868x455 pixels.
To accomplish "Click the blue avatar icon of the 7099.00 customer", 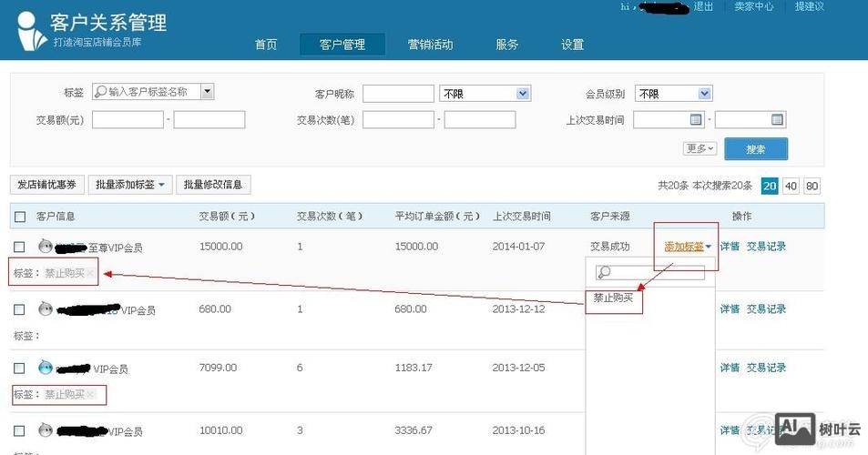I will point(46,367).
